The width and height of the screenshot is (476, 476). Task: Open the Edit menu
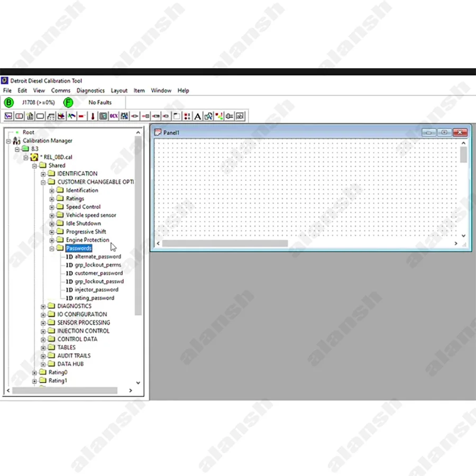tap(22, 90)
